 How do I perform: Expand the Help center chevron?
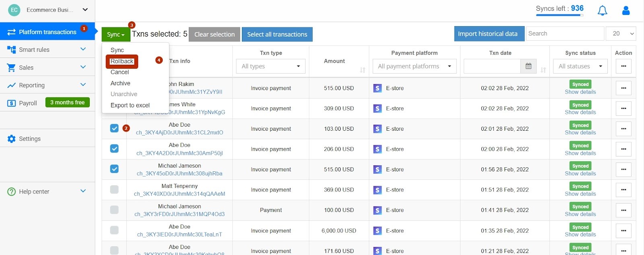[x=83, y=191]
